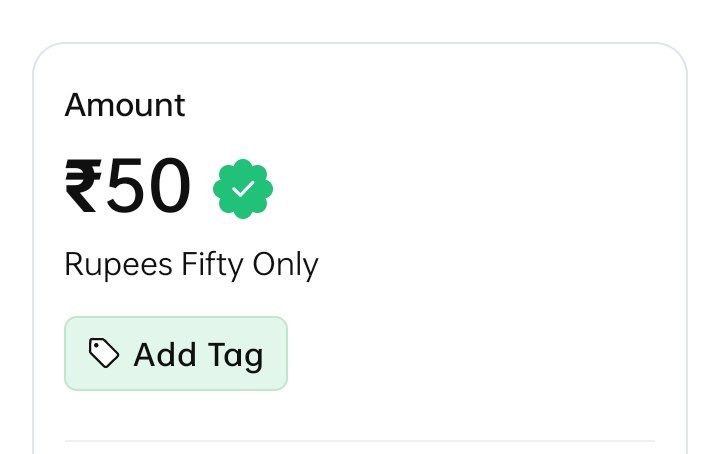The height and width of the screenshot is (454, 720).
Task: Tap the green verified badge
Action: click(243, 189)
